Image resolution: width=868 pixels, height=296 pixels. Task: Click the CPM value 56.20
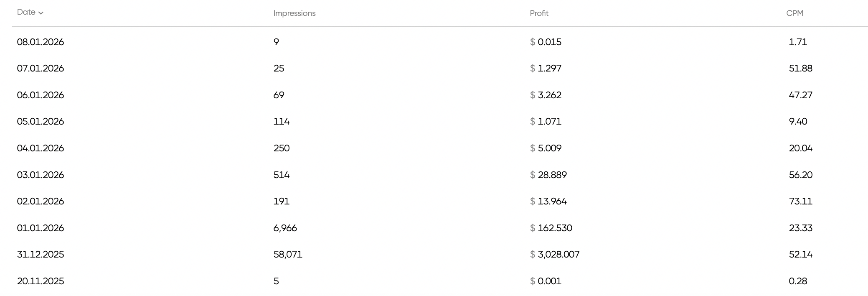(800, 175)
